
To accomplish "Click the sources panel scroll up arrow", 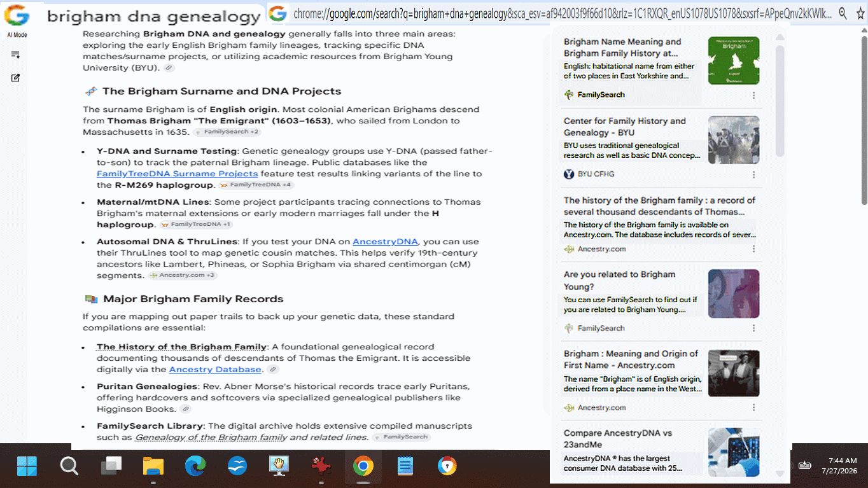I will coord(780,38).
